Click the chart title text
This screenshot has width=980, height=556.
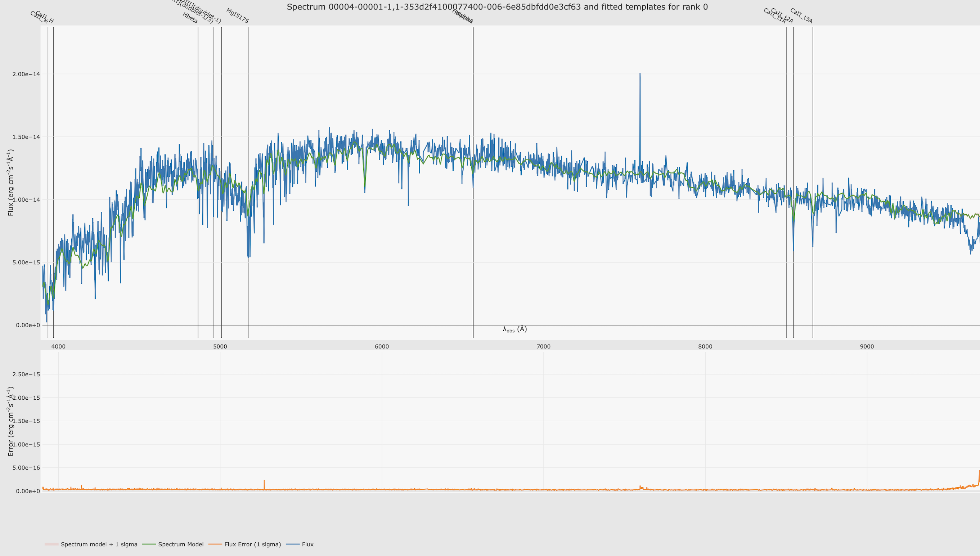pyautogui.click(x=497, y=7)
